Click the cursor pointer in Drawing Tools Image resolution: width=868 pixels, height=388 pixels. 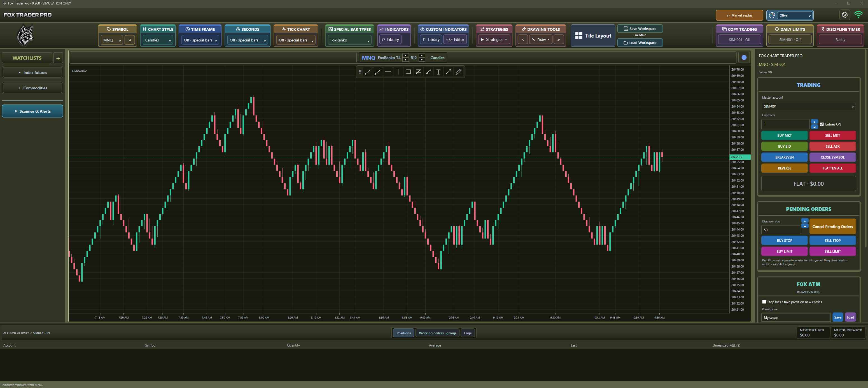click(x=522, y=40)
